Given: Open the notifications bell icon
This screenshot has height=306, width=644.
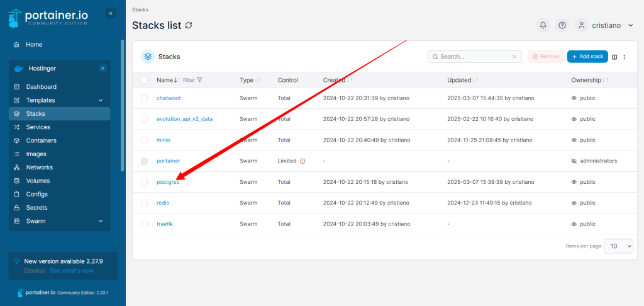Looking at the screenshot, I should 543,25.
